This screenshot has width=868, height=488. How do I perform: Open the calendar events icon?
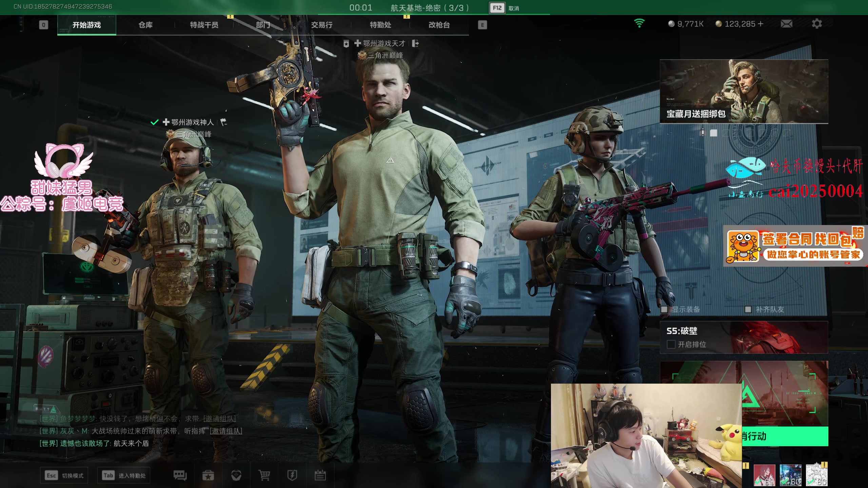click(320, 475)
